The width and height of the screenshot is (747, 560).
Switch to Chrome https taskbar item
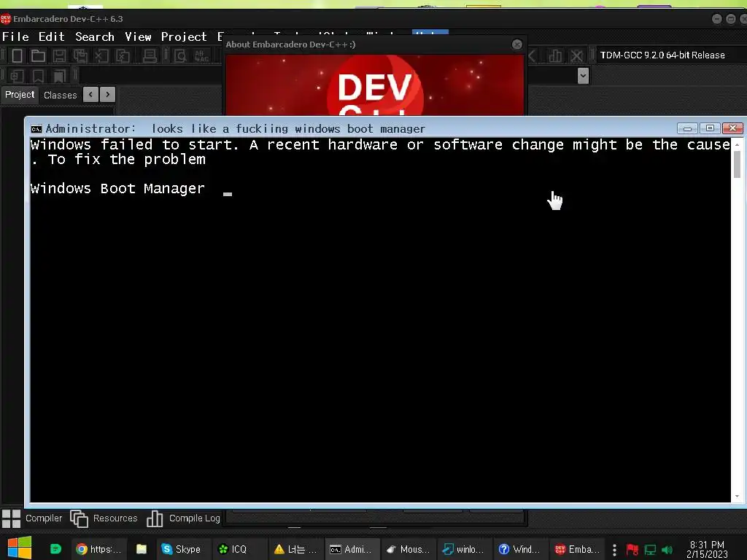coord(99,549)
